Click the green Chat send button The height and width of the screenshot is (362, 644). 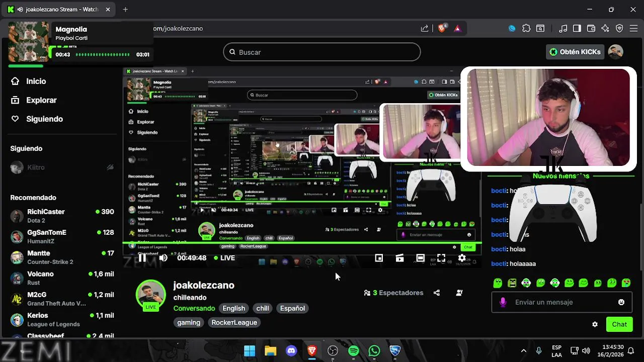pos(619,324)
